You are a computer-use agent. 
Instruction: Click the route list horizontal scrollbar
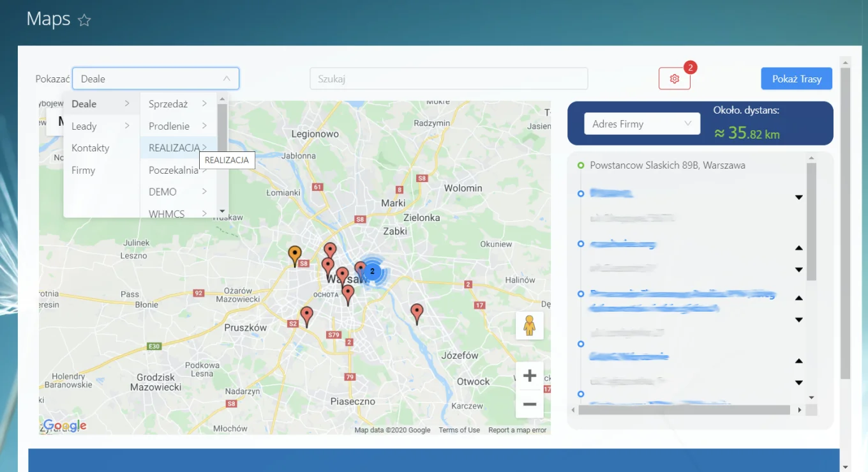click(x=684, y=409)
